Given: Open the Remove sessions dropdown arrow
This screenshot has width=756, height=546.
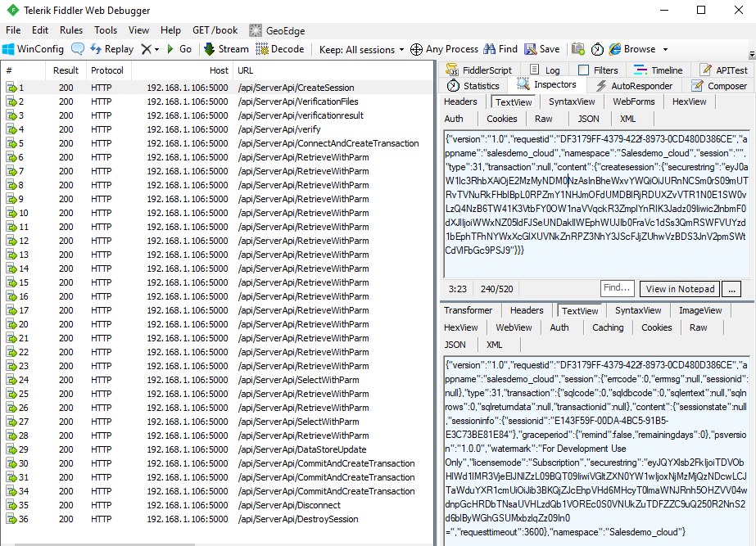Looking at the screenshot, I should pyautogui.click(x=156, y=50).
